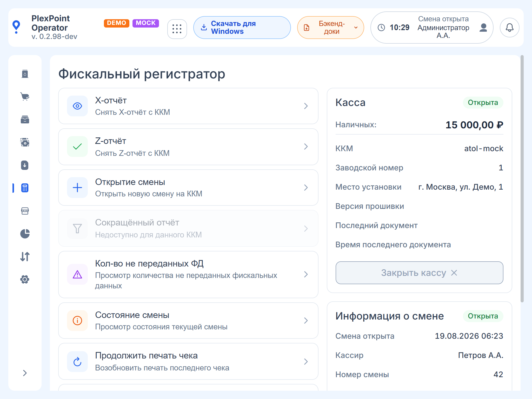Download the Windows app via Скачать для Windows

click(x=242, y=28)
